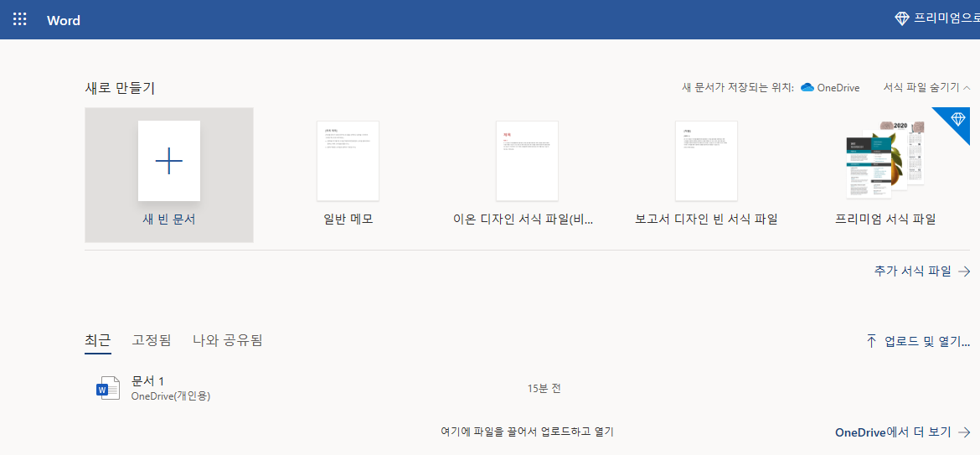Open the 프리미엄 서식 파일 templates thumbnail
The width and height of the screenshot is (980, 455).
(x=885, y=160)
